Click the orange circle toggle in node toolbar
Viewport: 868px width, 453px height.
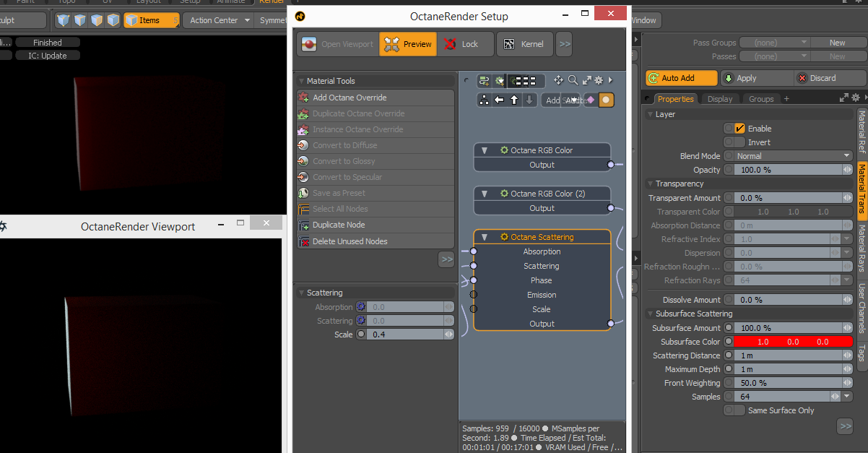(607, 100)
